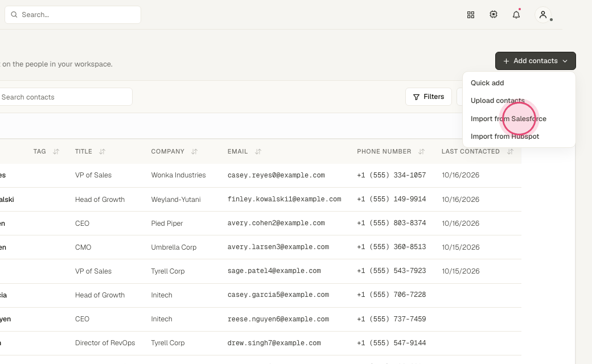Click the COMPANY column header

coord(167,152)
